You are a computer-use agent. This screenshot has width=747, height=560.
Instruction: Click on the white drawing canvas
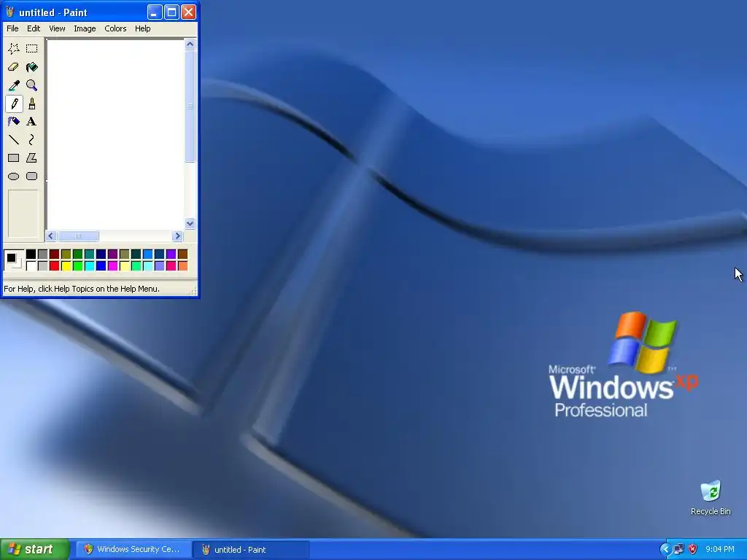coord(116,135)
